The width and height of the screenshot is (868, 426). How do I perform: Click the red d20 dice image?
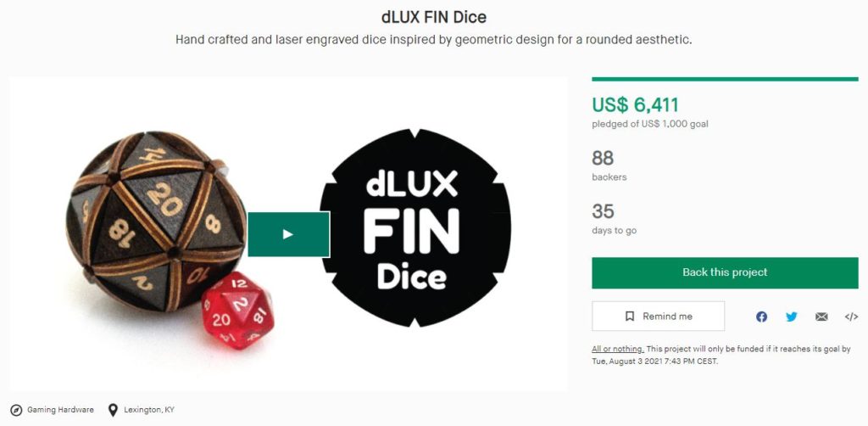[x=237, y=311]
